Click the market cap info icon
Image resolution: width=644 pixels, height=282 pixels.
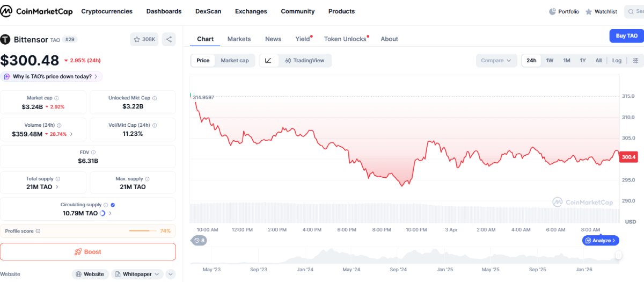click(57, 98)
